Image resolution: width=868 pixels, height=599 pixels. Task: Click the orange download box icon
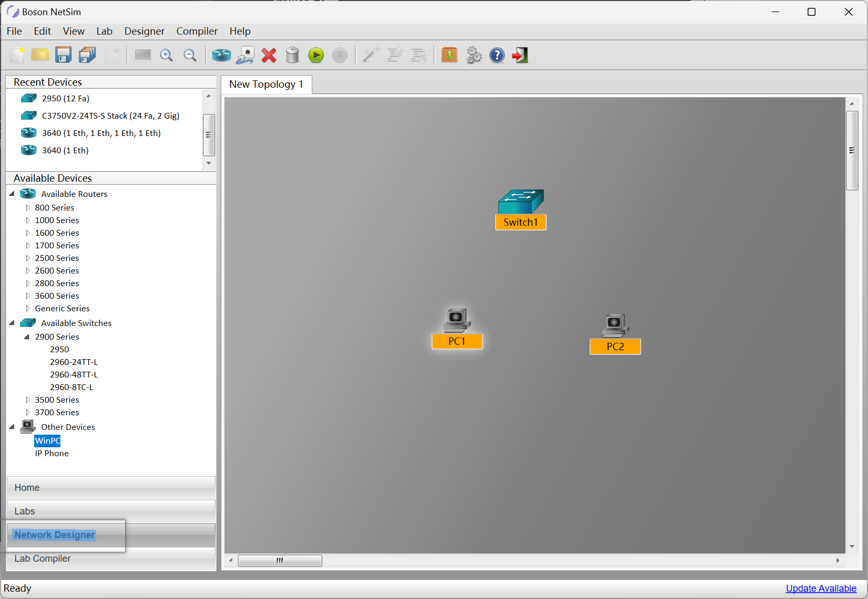449,55
